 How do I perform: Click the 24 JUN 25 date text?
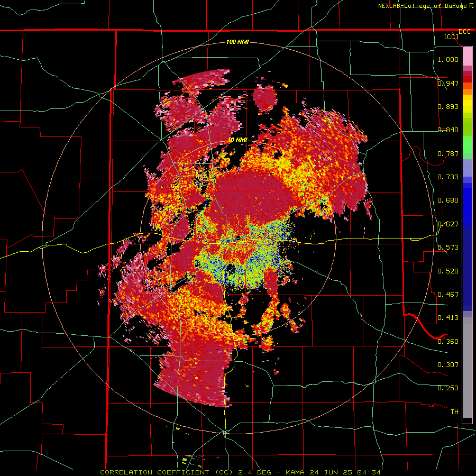331,472
